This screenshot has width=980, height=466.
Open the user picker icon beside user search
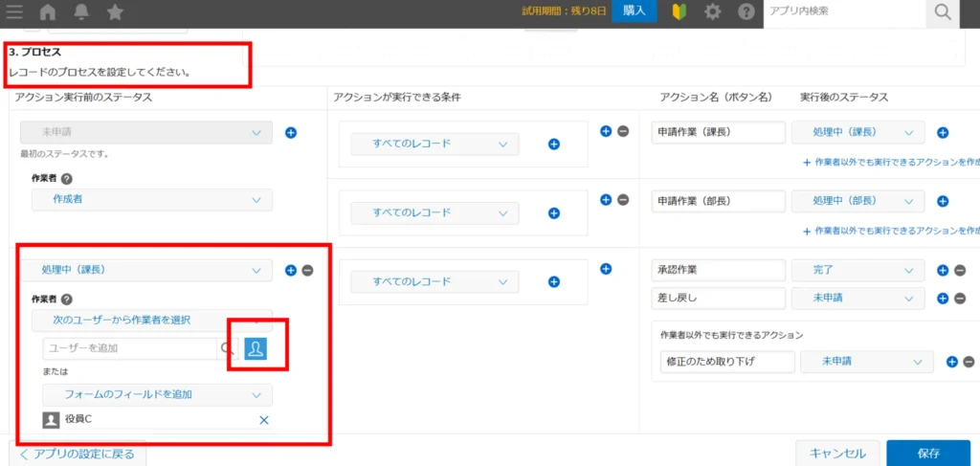pos(256,350)
